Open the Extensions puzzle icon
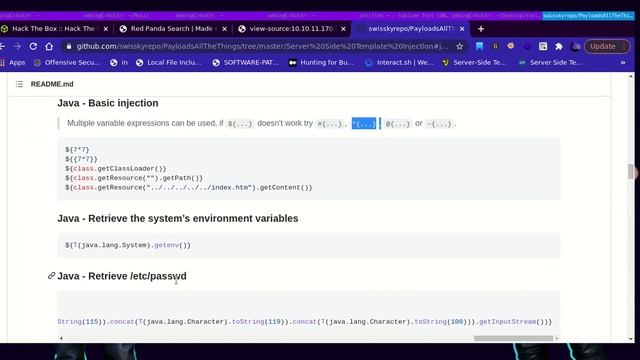Screen dimensions: 640x360 (559, 47)
